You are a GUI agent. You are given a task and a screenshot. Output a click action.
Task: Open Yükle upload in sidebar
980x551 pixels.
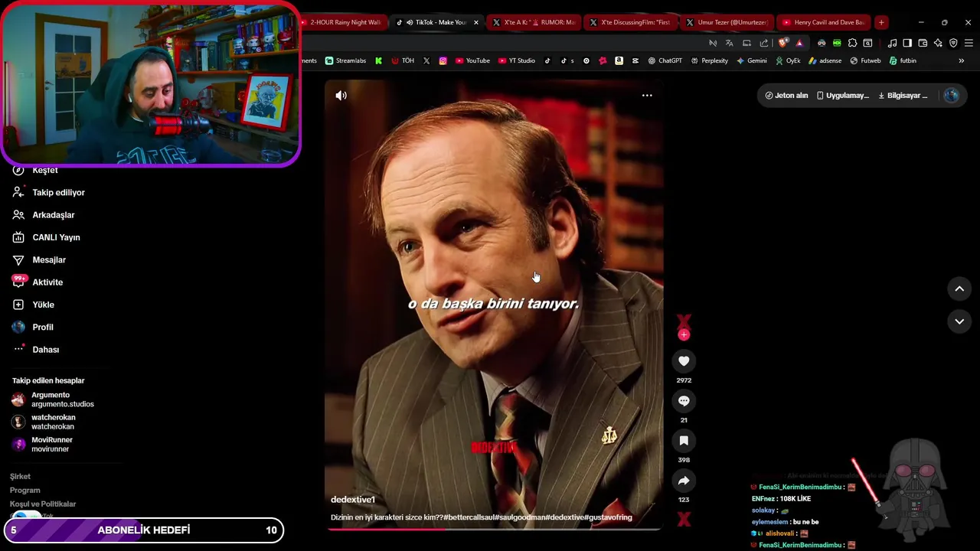click(x=33, y=305)
